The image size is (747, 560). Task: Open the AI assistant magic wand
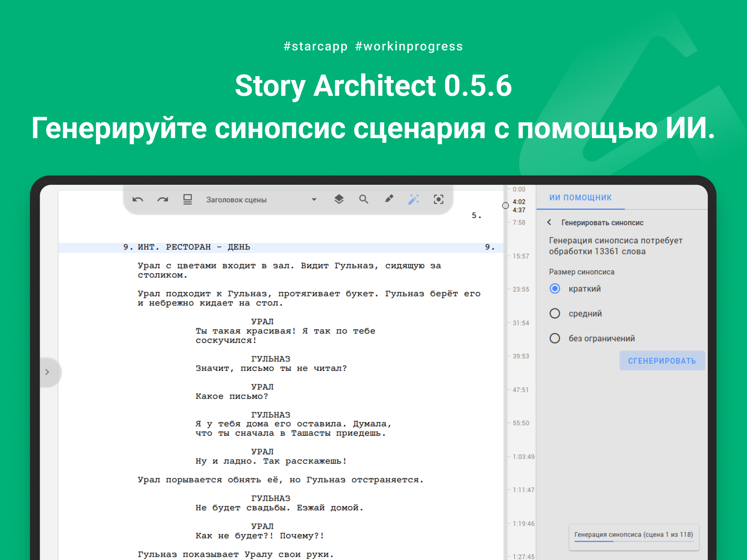pos(414,199)
